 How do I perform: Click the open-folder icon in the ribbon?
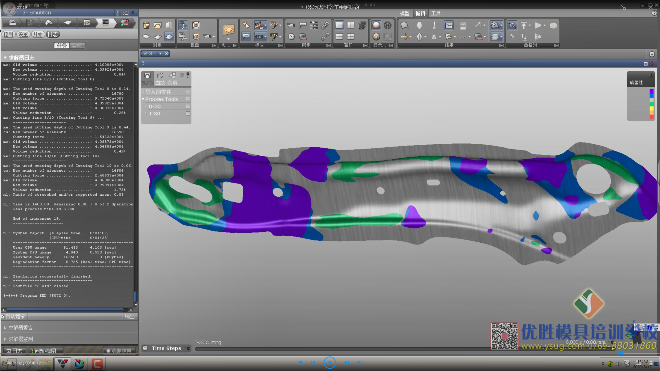click(157, 26)
